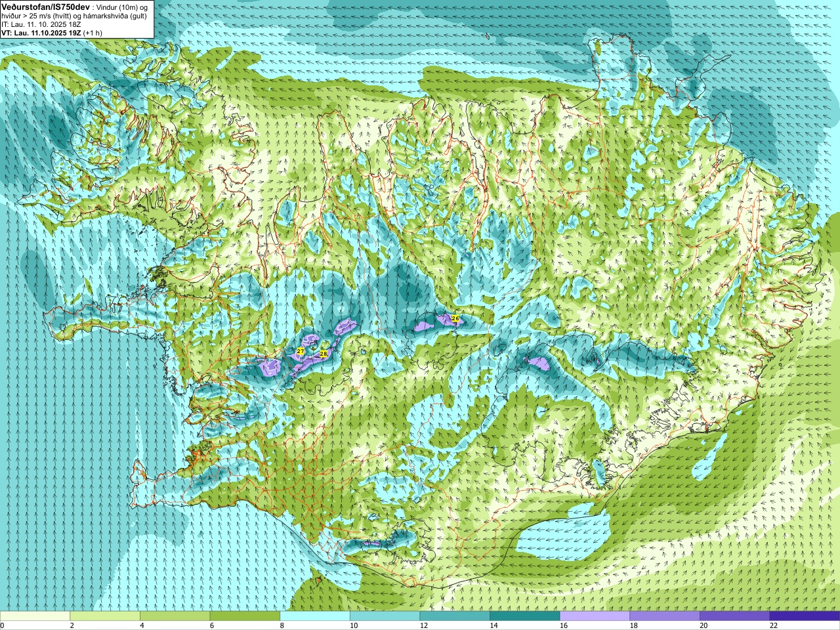
Task: Click the IT: Lau. 11. 10. 2025 18Z line
Action: click(41, 24)
